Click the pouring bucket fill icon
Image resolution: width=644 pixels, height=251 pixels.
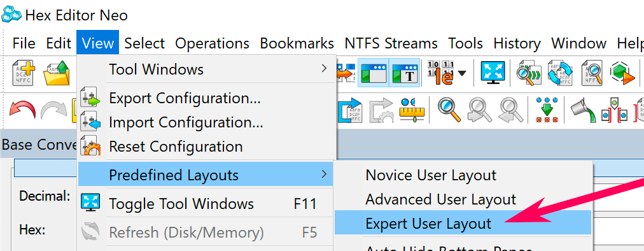pyautogui.click(x=584, y=110)
